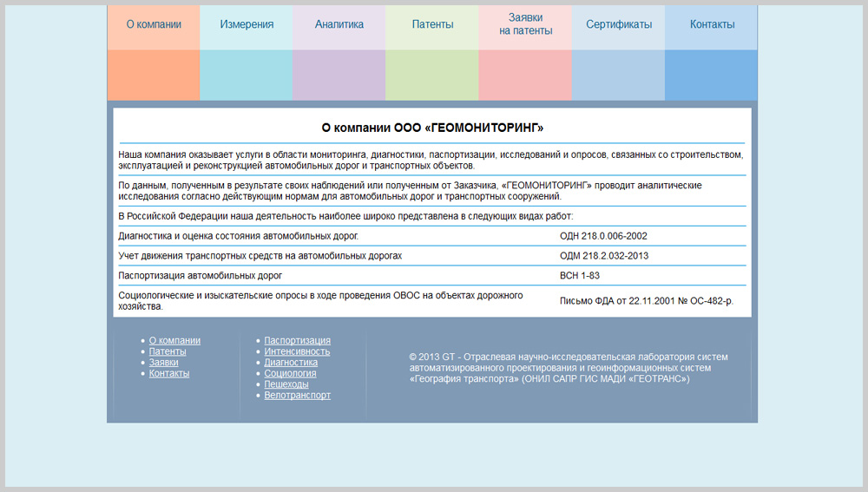
Task: Open the «Социология» link
Action: point(290,373)
